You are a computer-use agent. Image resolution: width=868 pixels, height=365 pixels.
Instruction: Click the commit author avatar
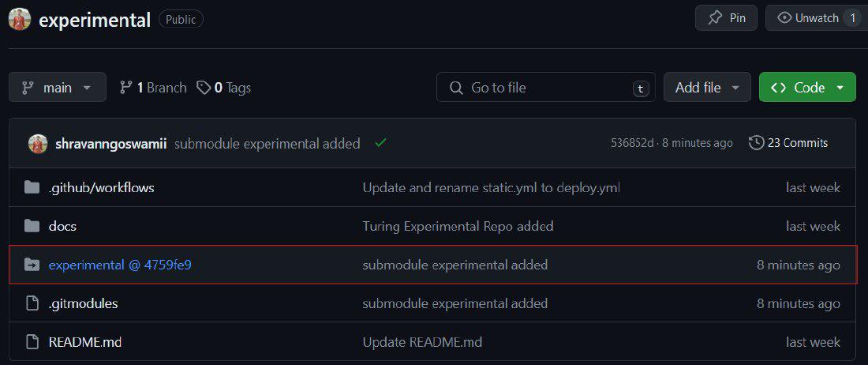[38, 144]
